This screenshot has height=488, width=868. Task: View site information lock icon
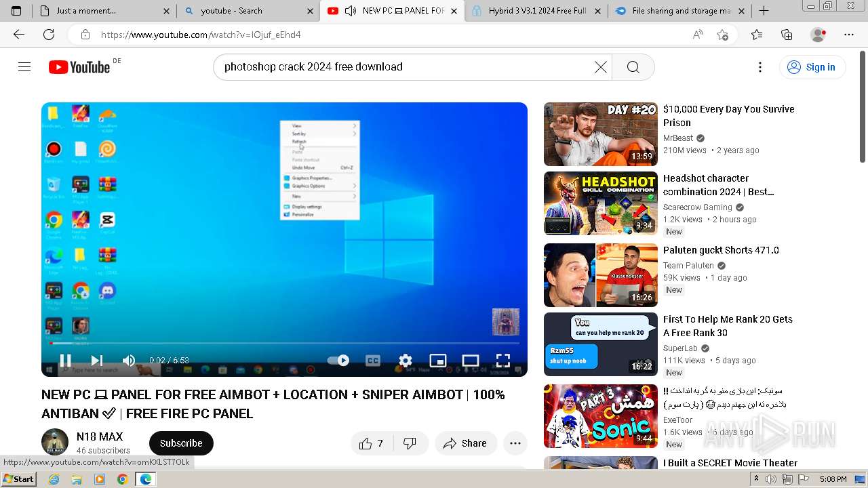pyautogui.click(x=85, y=35)
